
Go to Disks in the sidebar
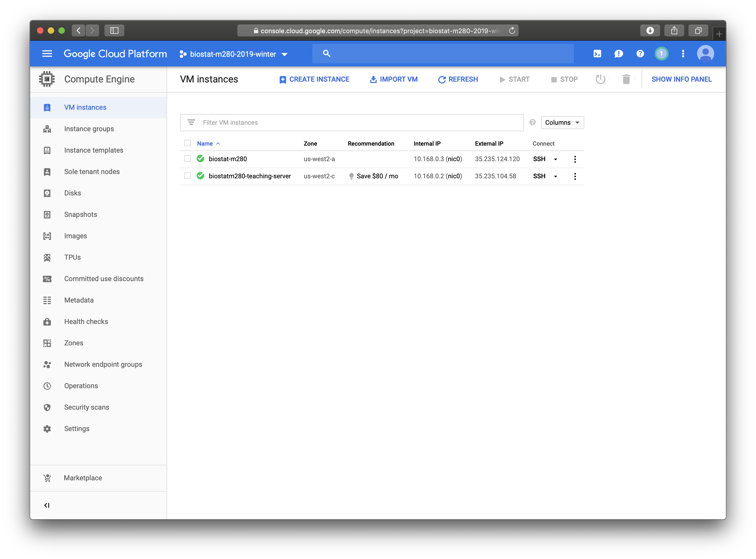click(x=72, y=193)
